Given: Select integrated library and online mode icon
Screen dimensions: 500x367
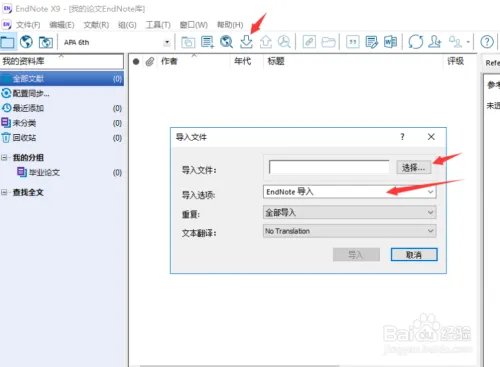Looking at the screenshot, I should (46, 42).
